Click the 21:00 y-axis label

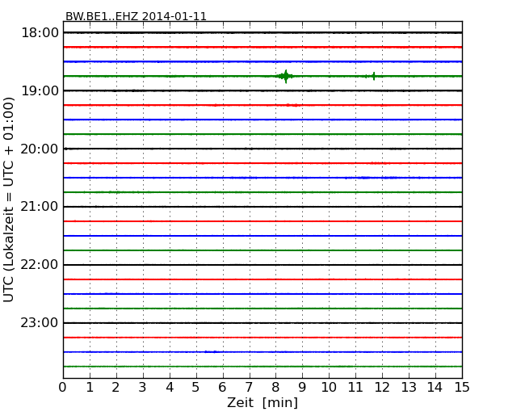pyautogui.click(x=40, y=207)
